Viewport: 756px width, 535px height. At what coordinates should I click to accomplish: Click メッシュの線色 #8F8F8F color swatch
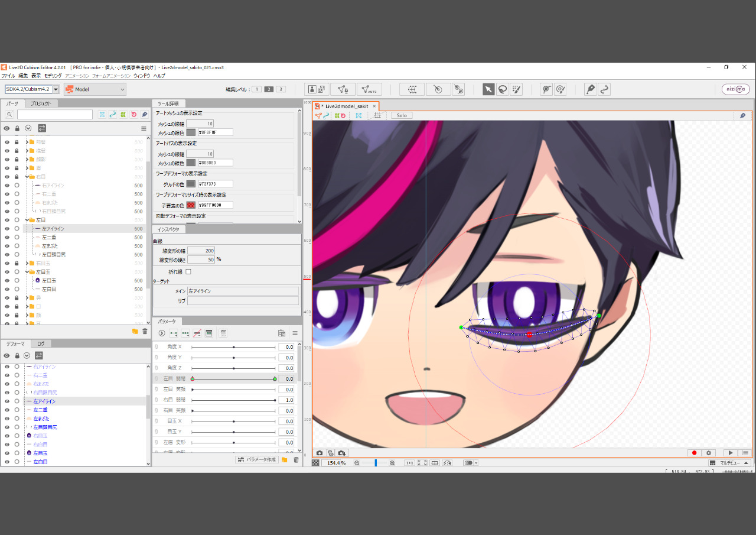[x=191, y=132]
